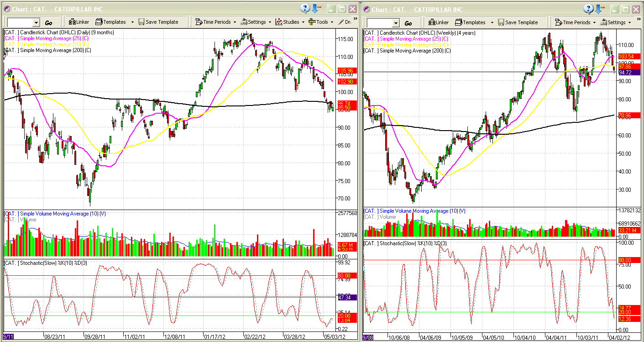Click 'Simple Moving Average (200)' legend, daily chart

point(48,50)
